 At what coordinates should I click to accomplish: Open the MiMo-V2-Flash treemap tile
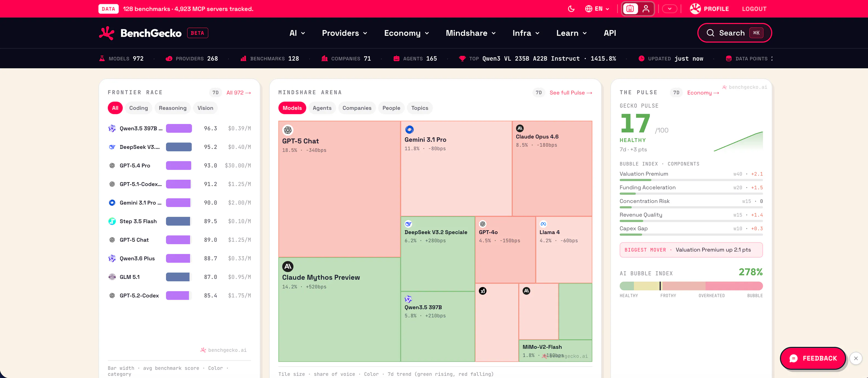pyautogui.click(x=555, y=351)
